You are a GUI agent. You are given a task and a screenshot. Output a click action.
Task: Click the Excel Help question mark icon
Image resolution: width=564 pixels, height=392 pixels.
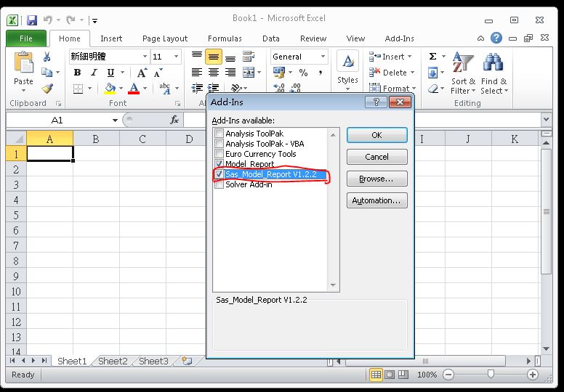[496, 38]
